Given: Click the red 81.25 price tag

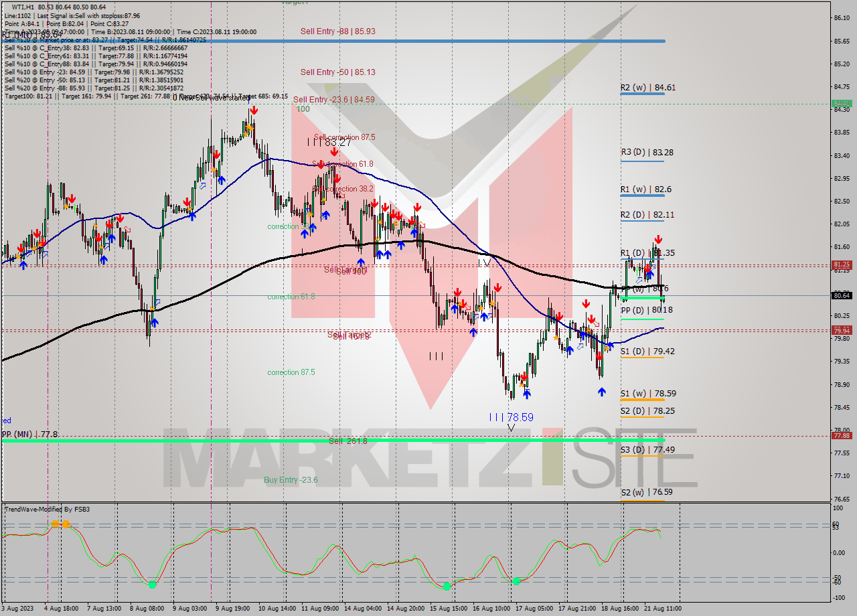Looking at the screenshot, I should pyautogui.click(x=842, y=265).
